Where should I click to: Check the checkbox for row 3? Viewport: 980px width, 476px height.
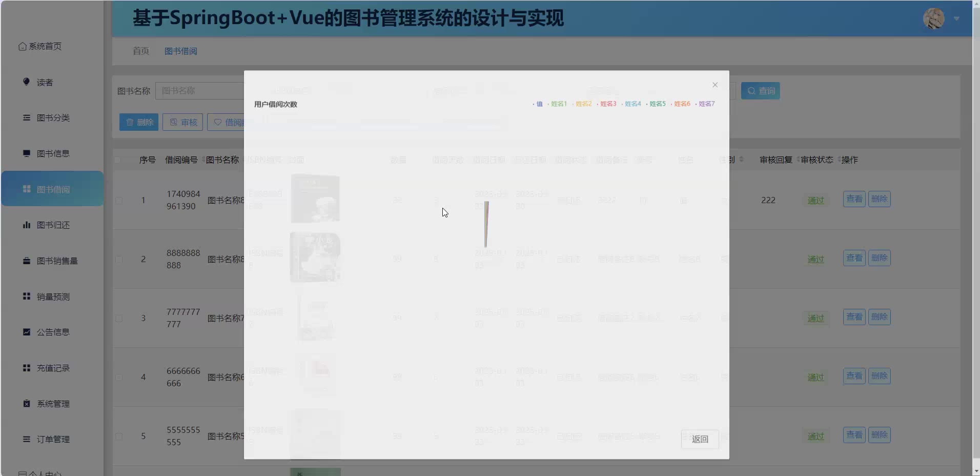click(x=119, y=319)
